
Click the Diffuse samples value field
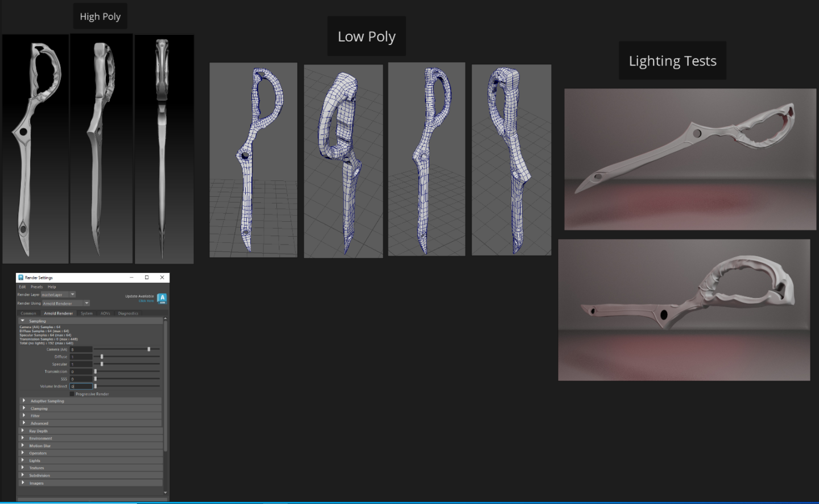click(81, 357)
